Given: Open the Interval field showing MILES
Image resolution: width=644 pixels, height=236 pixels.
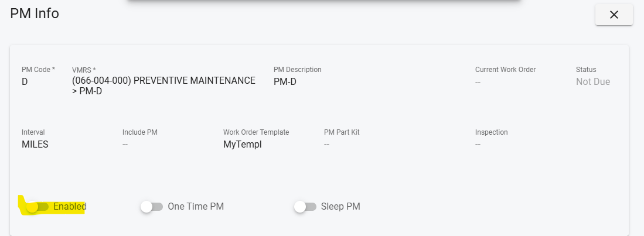Looking at the screenshot, I should (35, 144).
